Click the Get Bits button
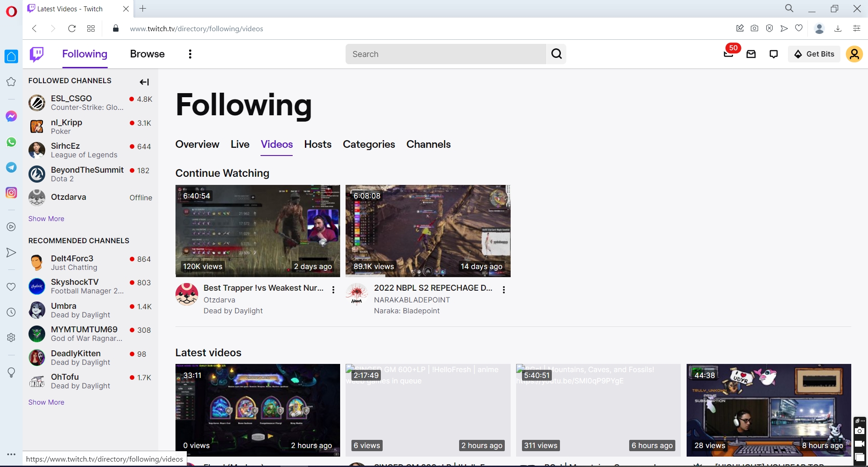This screenshot has height=467, width=868. pyautogui.click(x=814, y=54)
